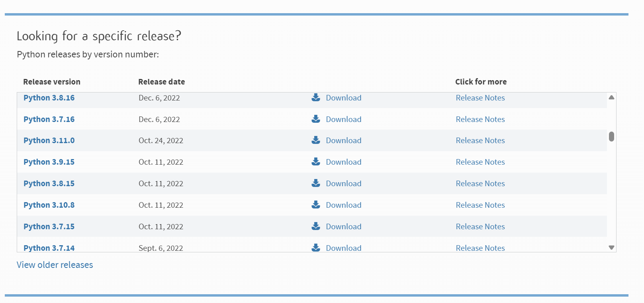View Release Notes for Python 3.11.0
This screenshot has height=303, width=644.
coord(480,140)
